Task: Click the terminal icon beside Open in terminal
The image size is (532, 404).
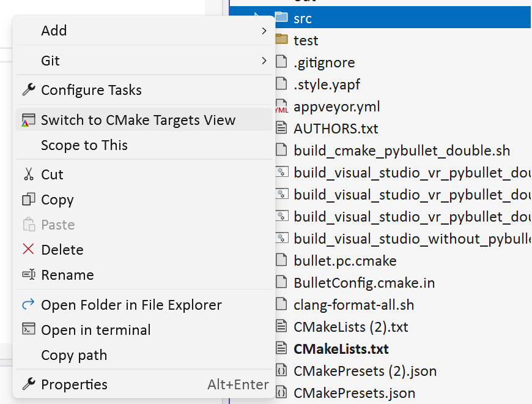Action: pyautogui.click(x=28, y=329)
